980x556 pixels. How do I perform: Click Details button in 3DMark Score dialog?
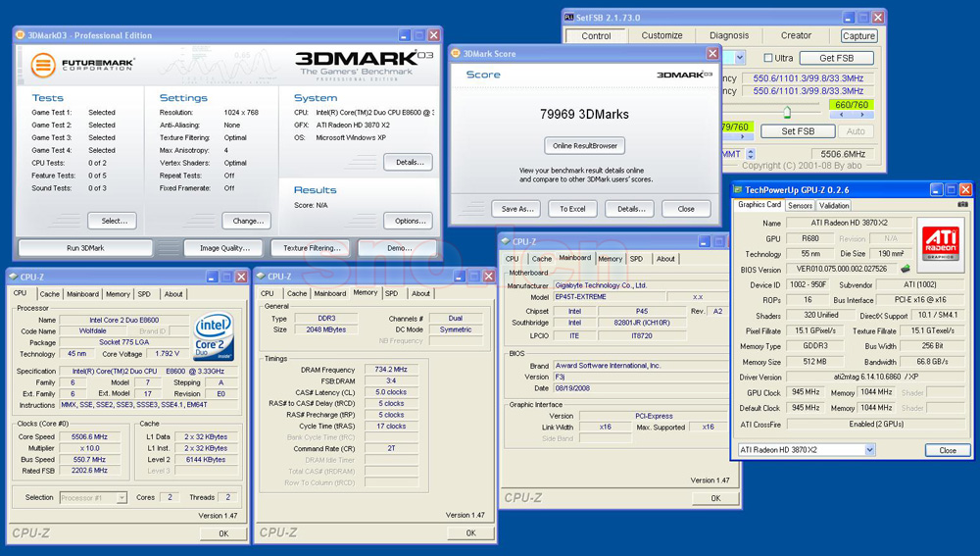point(630,209)
